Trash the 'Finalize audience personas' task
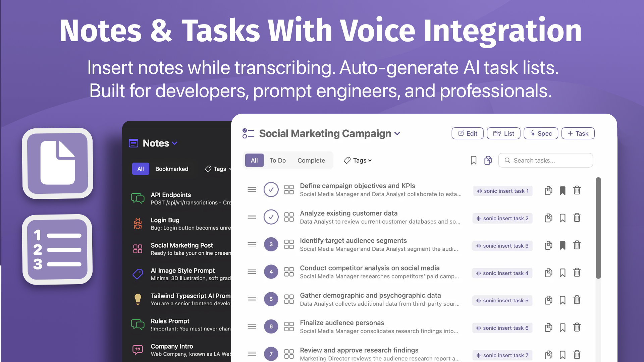This screenshot has height=362, width=644. pyautogui.click(x=577, y=327)
